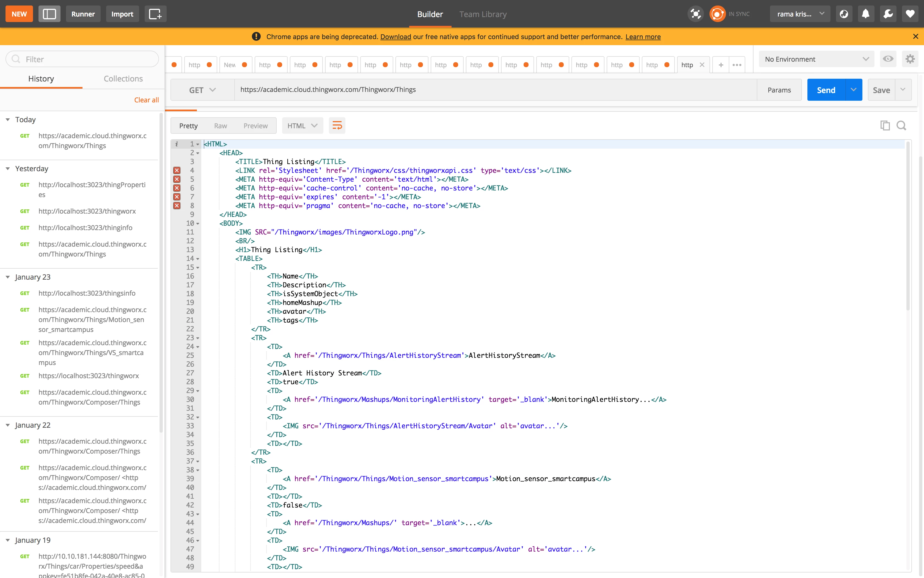
Task: Open history entry localhost:3023/thinginfo
Action: (x=86, y=228)
